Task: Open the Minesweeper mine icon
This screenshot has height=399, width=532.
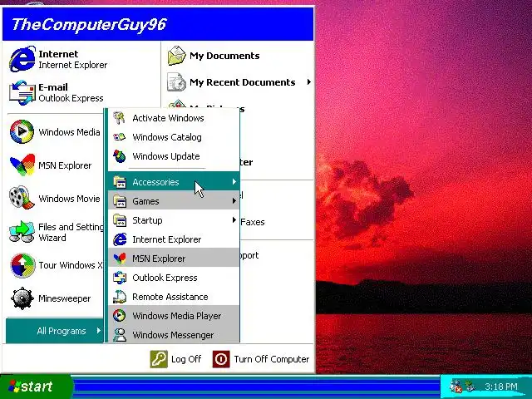Action: coord(22,298)
